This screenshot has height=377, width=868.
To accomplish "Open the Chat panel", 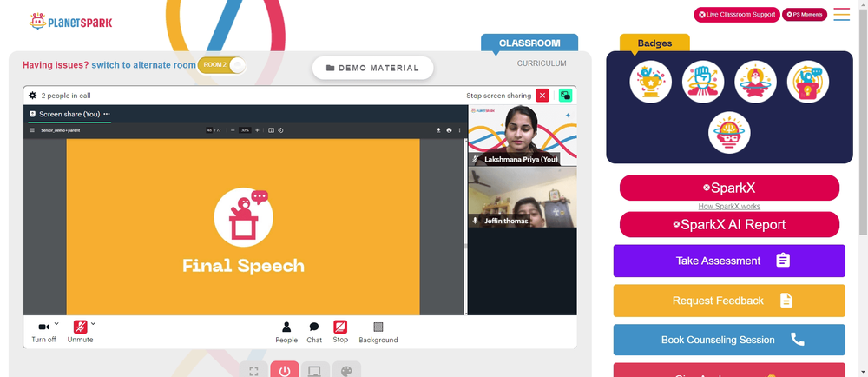I will point(314,332).
